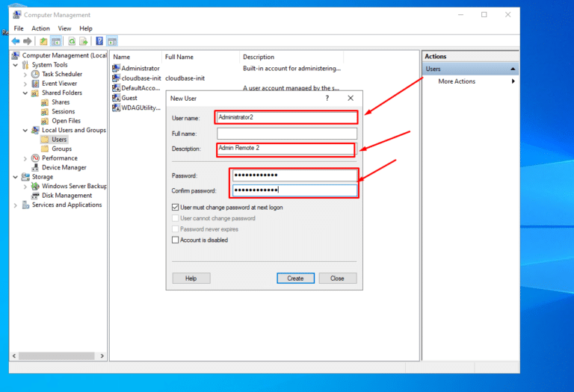Click the Disk Management icon
The height and width of the screenshot is (392, 574).
(x=35, y=196)
